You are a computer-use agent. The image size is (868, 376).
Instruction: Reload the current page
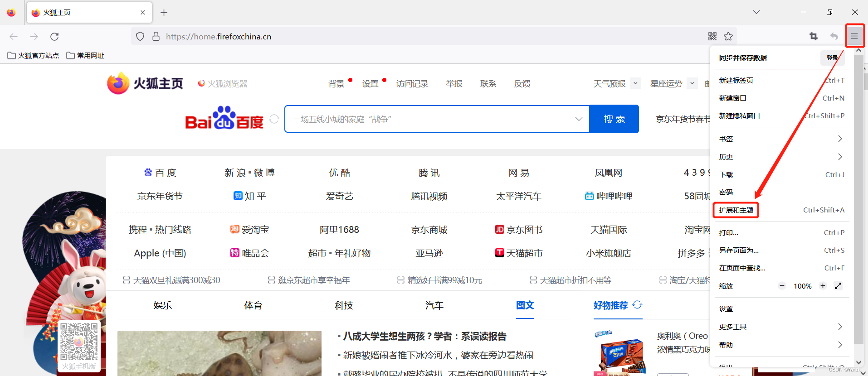(54, 36)
